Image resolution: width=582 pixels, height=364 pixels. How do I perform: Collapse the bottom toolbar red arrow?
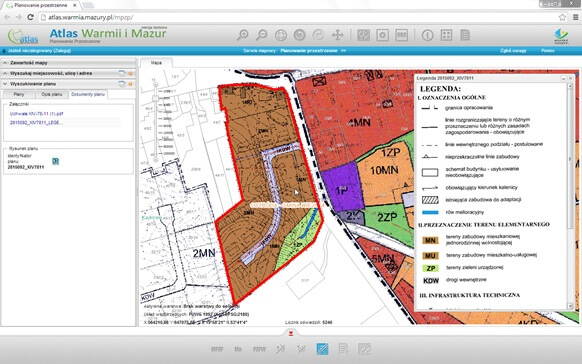[x=291, y=334]
